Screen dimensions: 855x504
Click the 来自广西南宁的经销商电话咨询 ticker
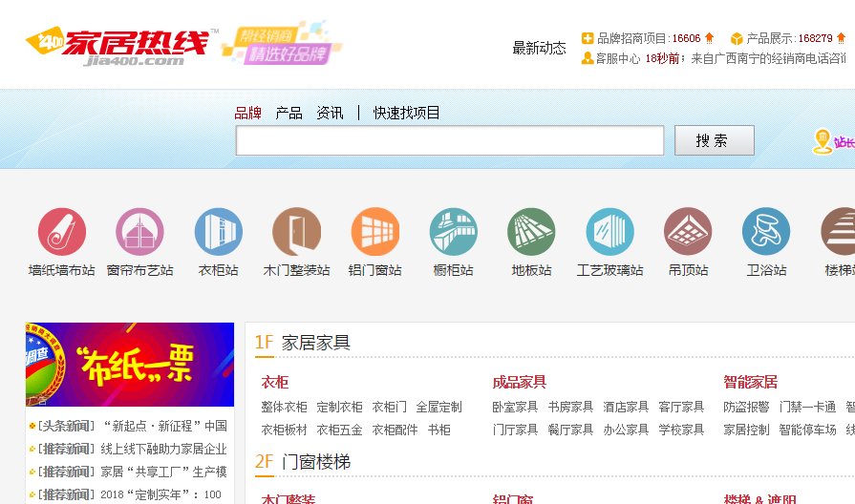(x=768, y=58)
